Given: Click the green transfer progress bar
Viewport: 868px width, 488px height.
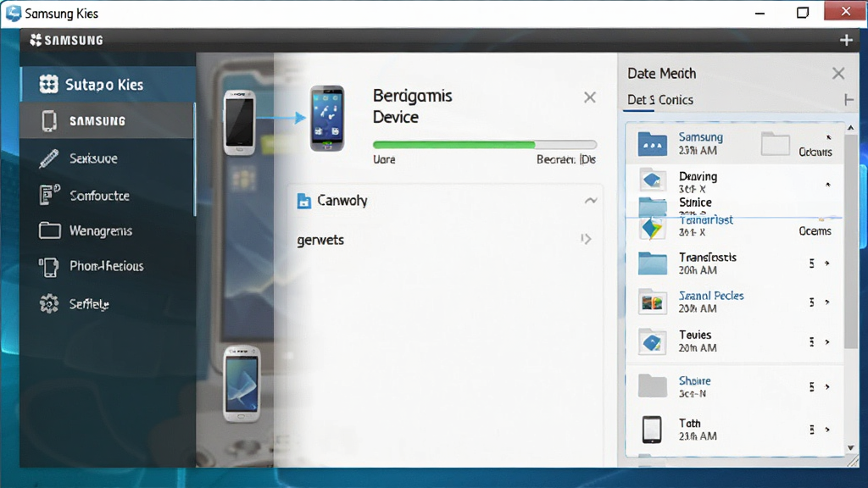Looking at the screenshot, I should tap(484, 145).
